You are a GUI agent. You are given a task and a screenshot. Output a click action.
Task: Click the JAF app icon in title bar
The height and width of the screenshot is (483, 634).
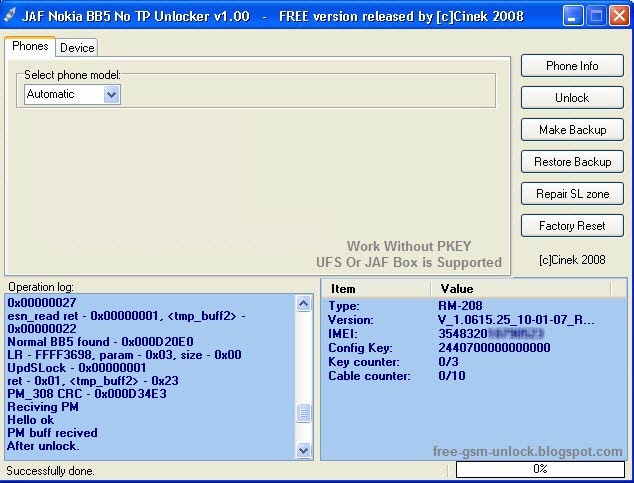(x=10, y=15)
